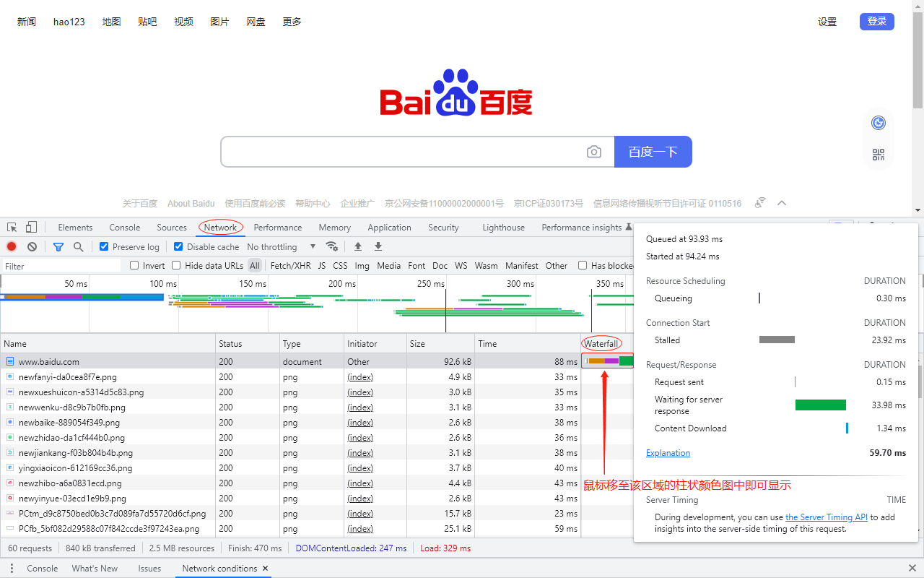Switch to the Elements tab

[x=75, y=227]
